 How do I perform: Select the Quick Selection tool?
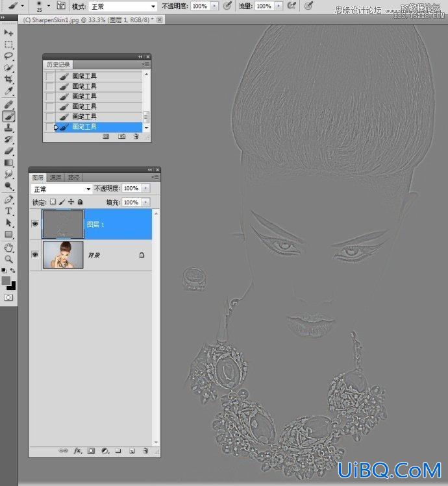8,68
